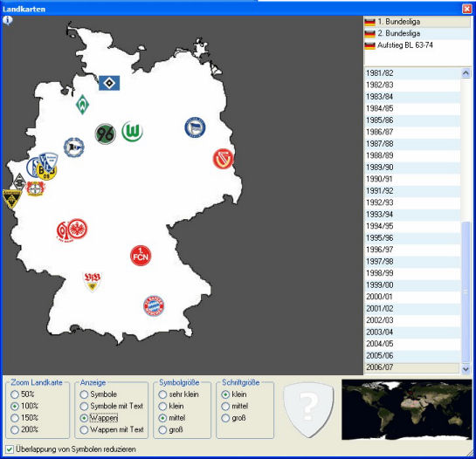The height and width of the screenshot is (459, 476).
Task: Click the world map thumbnail
Action: pos(407,409)
